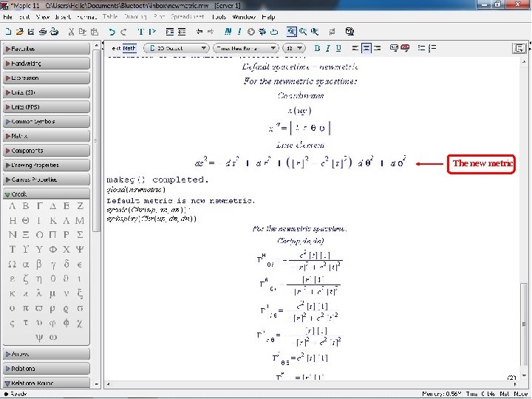Open Maple help icon in toolbar
Viewport: 532px width, 399px height.
point(349,32)
